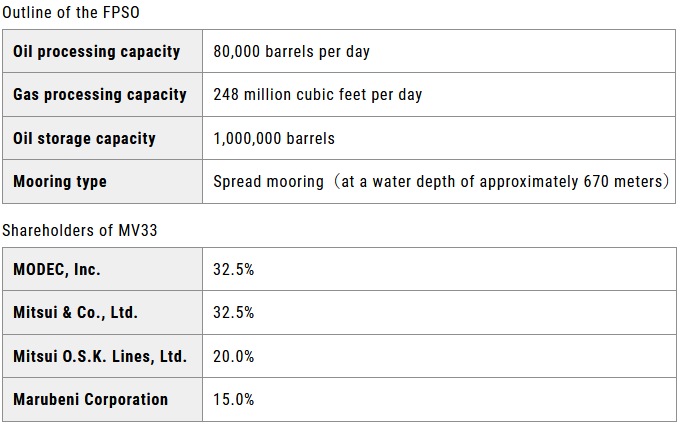Click the 20.0% share value
The height and width of the screenshot is (424, 680).
tap(234, 356)
